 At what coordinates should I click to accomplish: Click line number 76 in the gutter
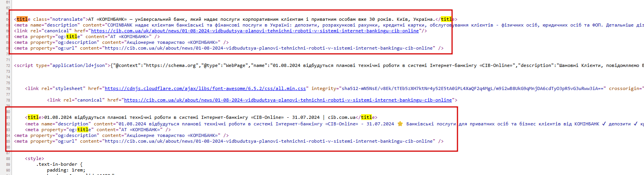point(8,89)
